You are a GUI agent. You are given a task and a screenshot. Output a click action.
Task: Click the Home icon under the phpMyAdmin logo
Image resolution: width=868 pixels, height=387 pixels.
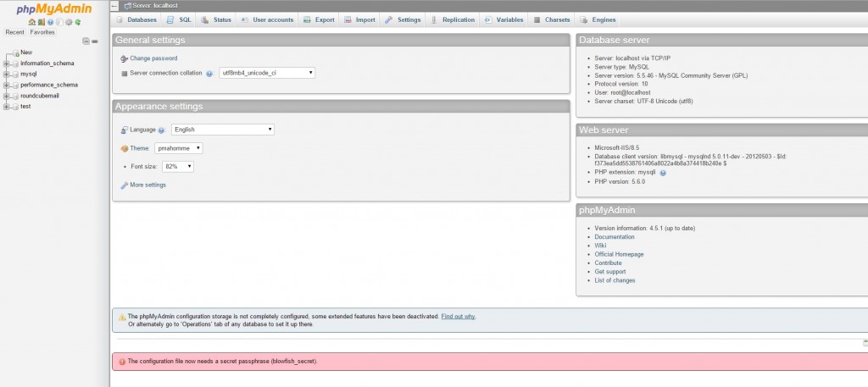(x=31, y=22)
